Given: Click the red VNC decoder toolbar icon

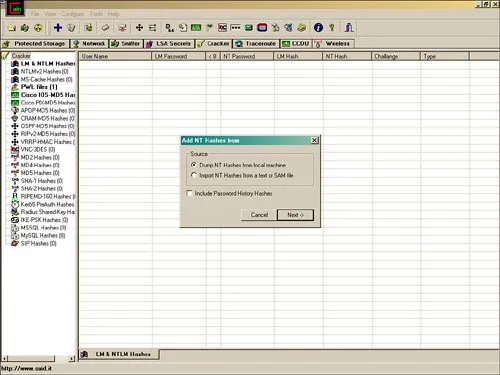Looking at the screenshot, I should [x=222, y=28].
